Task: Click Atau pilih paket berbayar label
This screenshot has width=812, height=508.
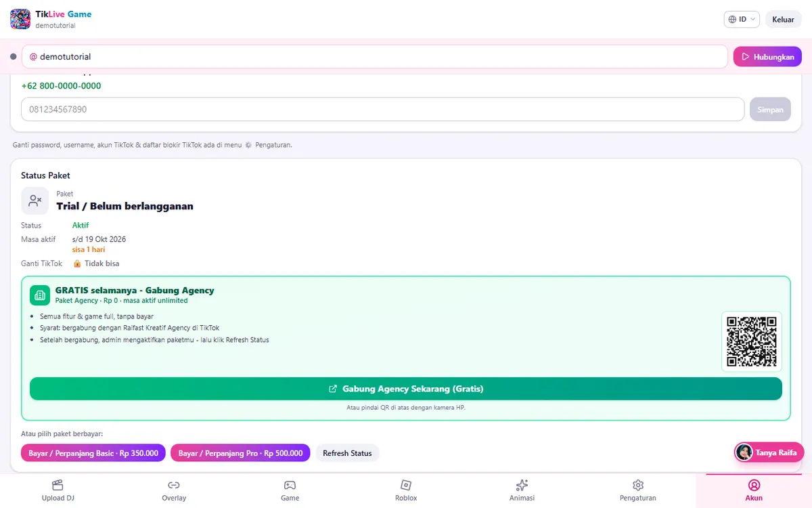Action: [62, 433]
